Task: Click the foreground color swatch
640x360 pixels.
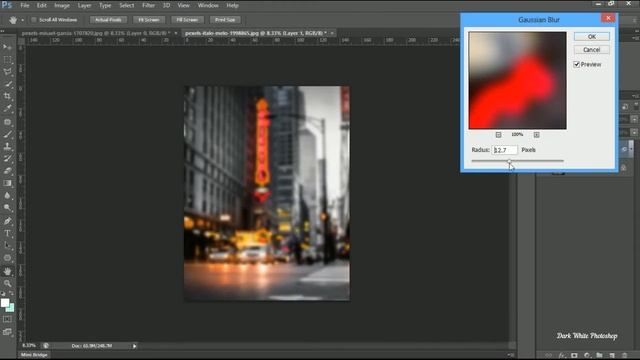Action: coord(5,303)
